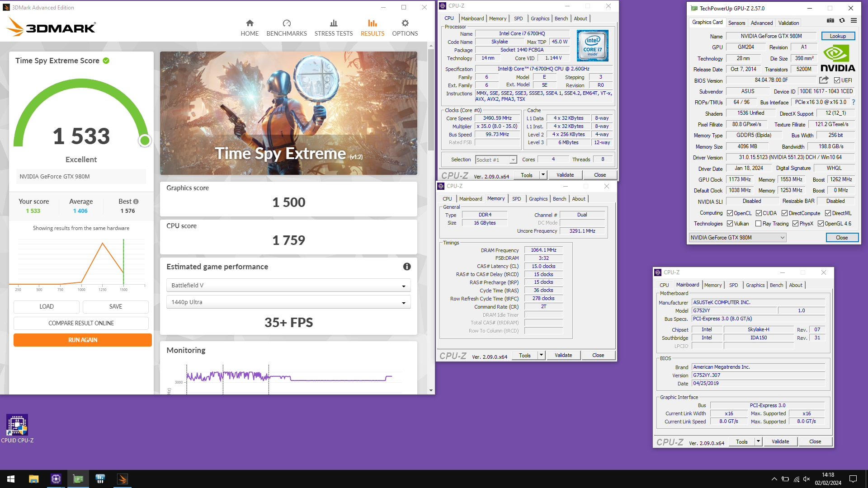Open File Explorer from the taskbar
This screenshot has height=488, width=868.
tap(33, 479)
